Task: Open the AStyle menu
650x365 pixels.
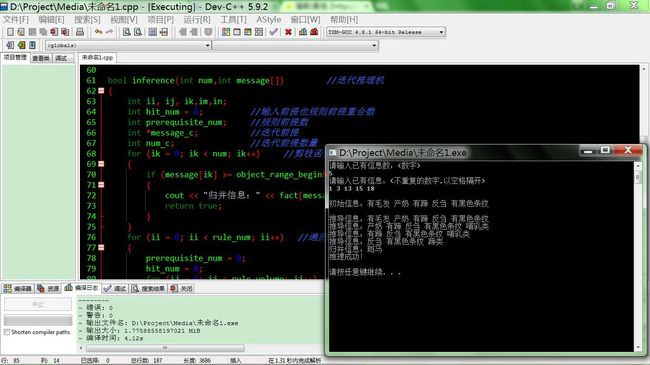Action: (x=269, y=19)
